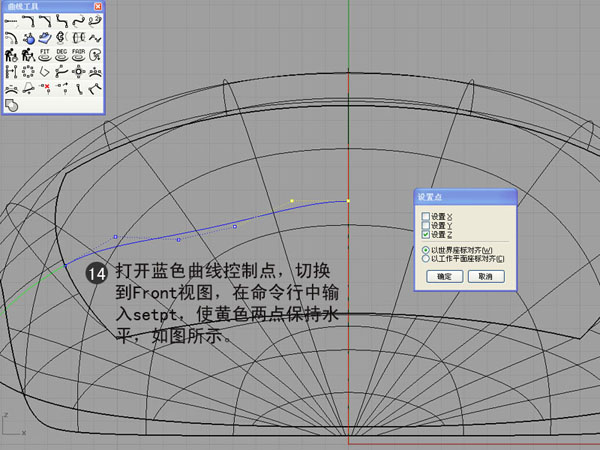This screenshot has width=600, height=450.
Task: Select the FAIR curve tool
Action: (78, 55)
